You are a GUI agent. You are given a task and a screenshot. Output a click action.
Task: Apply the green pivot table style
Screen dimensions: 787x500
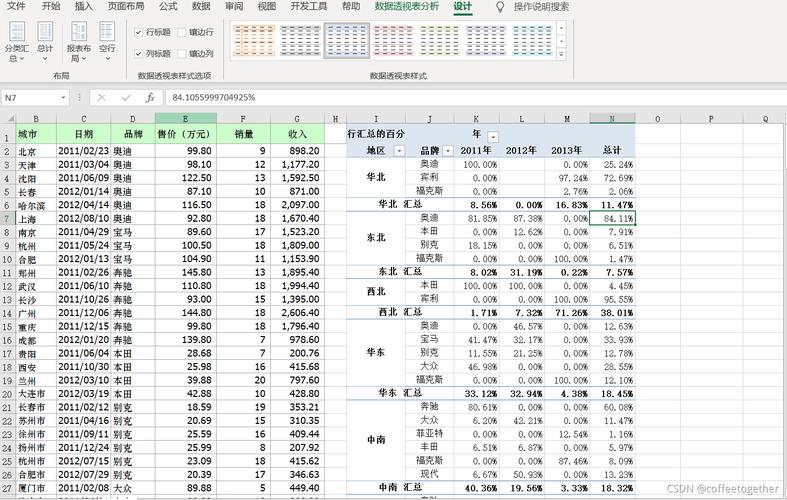pyautogui.click(x=439, y=41)
